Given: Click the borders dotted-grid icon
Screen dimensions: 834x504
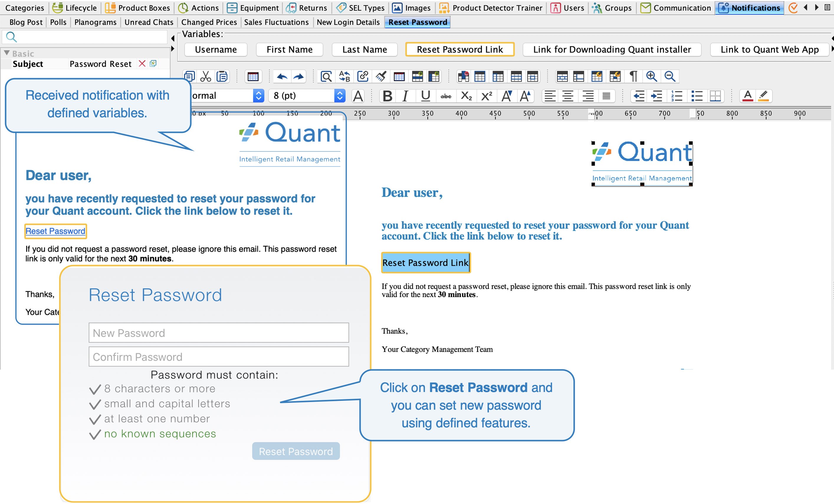Looking at the screenshot, I should click(715, 96).
